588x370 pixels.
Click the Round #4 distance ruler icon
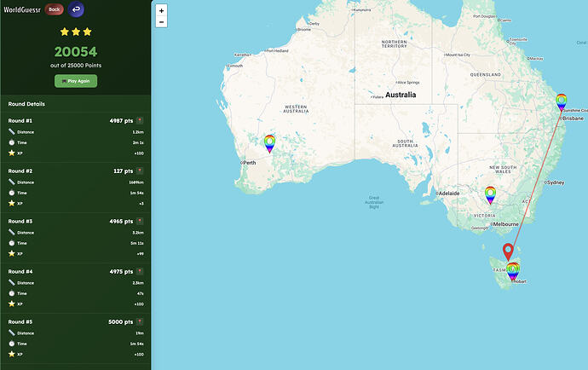[x=12, y=282]
